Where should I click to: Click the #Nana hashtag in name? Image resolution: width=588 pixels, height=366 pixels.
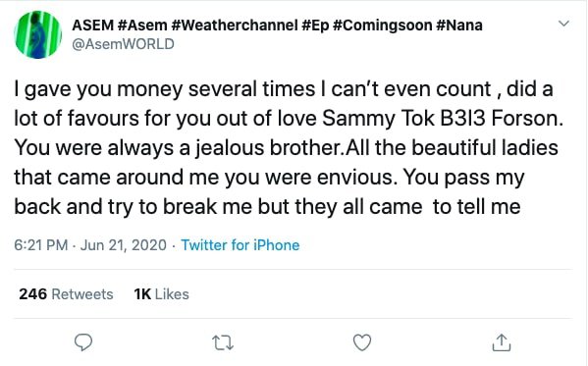point(459,26)
